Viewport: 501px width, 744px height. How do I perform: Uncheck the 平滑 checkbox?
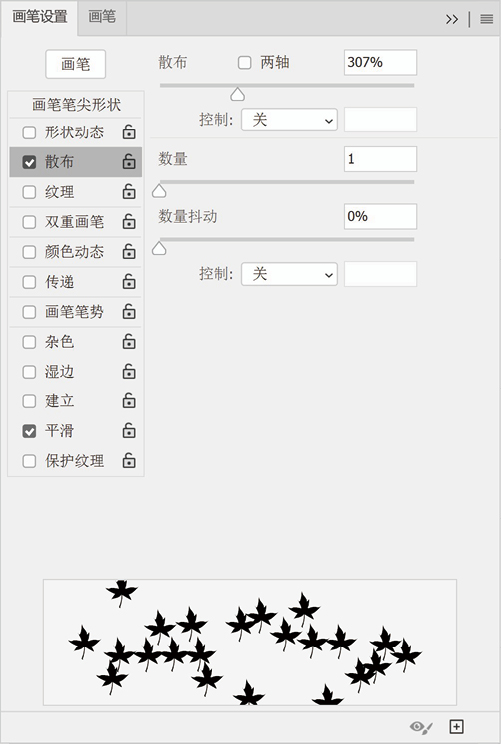point(29,431)
